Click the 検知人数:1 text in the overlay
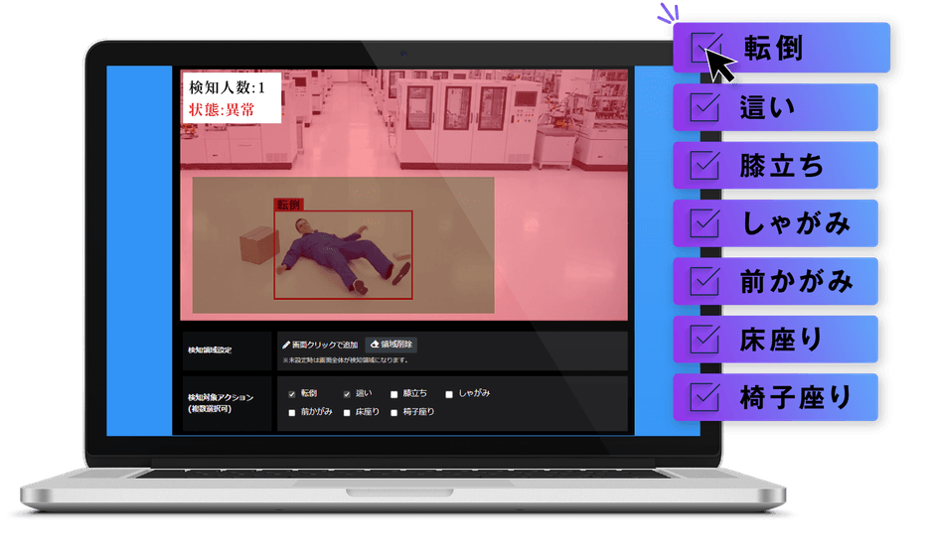 (x=227, y=87)
